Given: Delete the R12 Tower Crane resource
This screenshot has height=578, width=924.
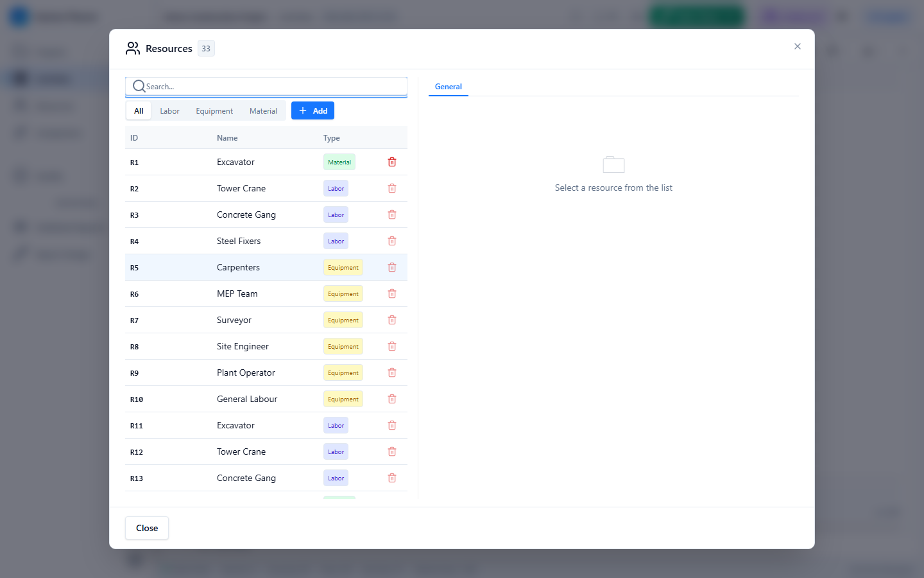Looking at the screenshot, I should (x=392, y=451).
